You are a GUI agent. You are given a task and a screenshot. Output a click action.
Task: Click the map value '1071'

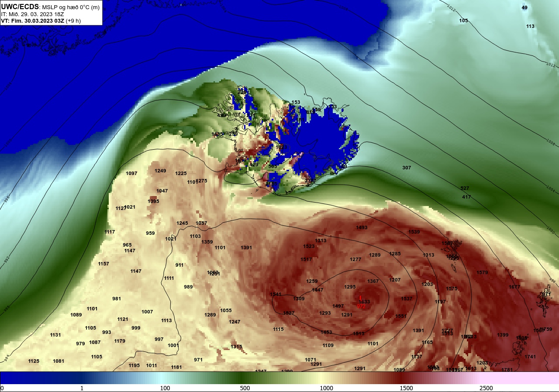(311, 360)
